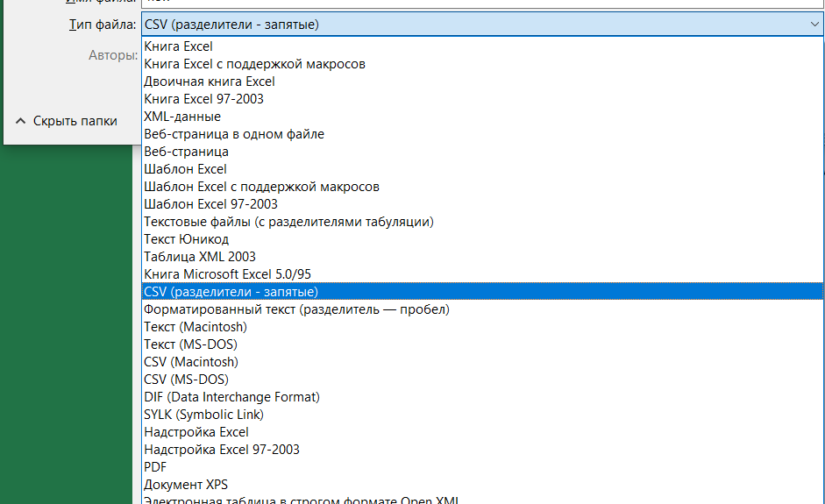
Task: Choose Форматированный текст (разделитель — пробел)
Action: point(482,309)
